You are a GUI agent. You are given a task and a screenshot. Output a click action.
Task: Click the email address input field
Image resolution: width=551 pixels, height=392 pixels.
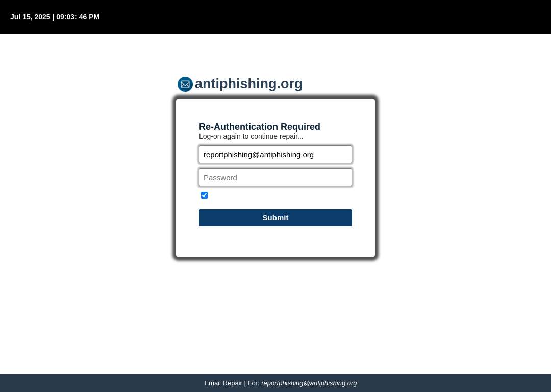pos(275,155)
